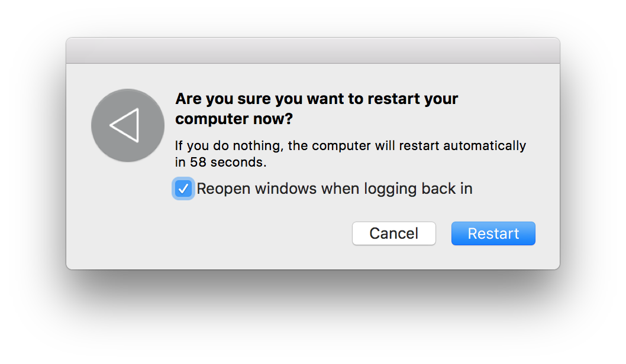Confirm restart by clicking Restart
Viewport: 626px width, 364px height.
(x=493, y=233)
